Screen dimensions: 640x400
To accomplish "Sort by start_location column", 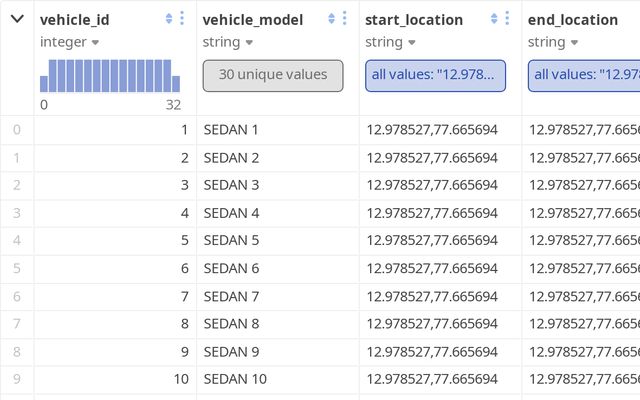I will [x=494, y=19].
